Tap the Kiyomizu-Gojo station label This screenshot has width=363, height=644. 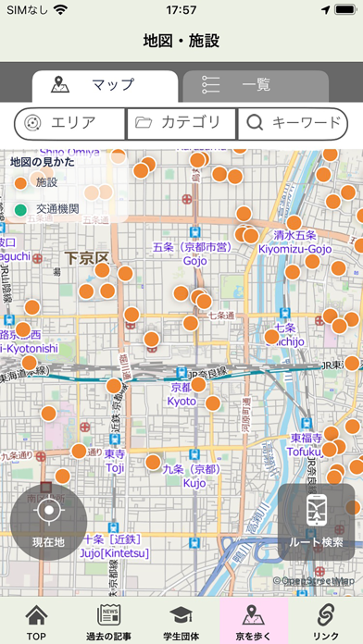tap(295, 242)
